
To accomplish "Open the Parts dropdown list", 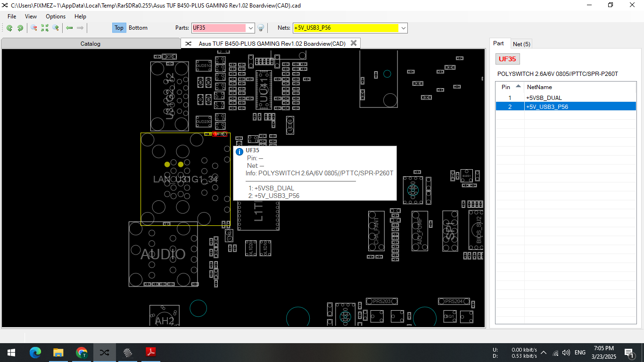I will click(x=251, y=28).
